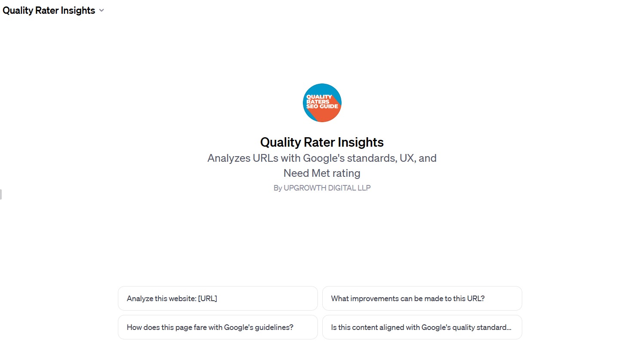The height and width of the screenshot is (345, 644).
Task: Expand the GPT options menu at top left
Action: [x=53, y=11]
